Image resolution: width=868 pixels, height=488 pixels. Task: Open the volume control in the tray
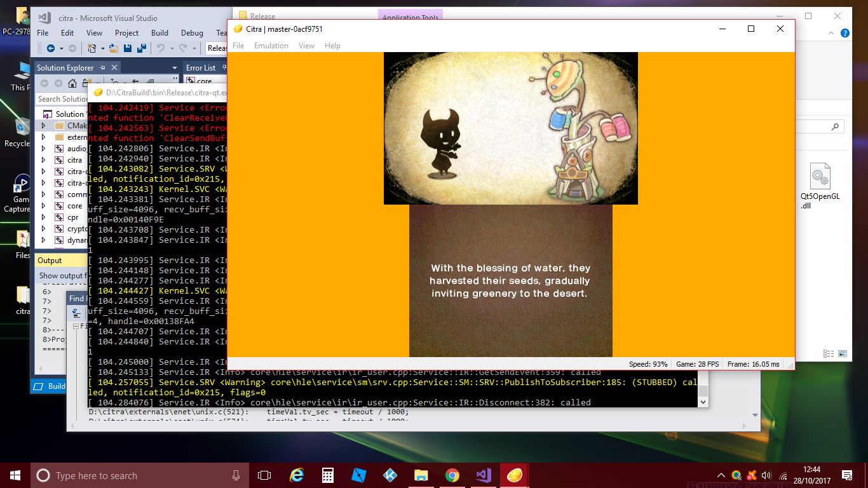pyautogui.click(x=766, y=475)
